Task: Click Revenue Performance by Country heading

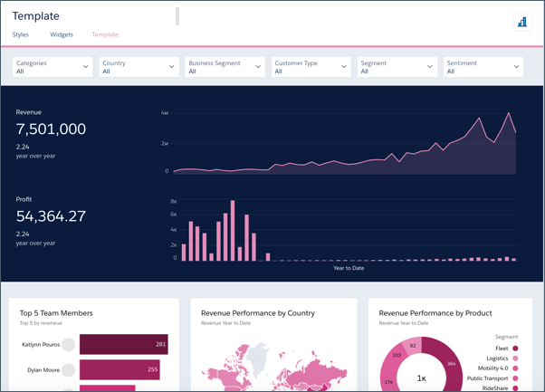Action: click(x=258, y=313)
